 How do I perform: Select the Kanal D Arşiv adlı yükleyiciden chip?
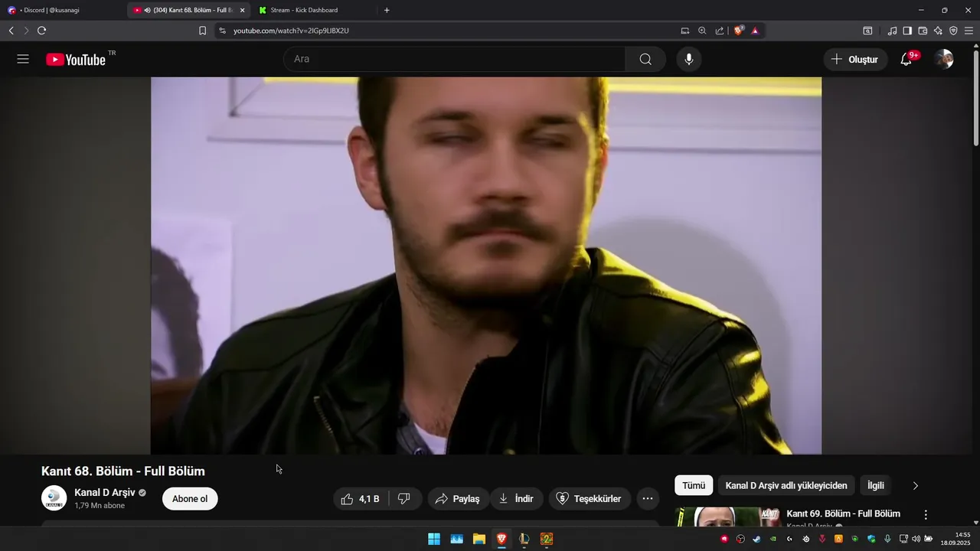pyautogui.click(x=786, y=485)
